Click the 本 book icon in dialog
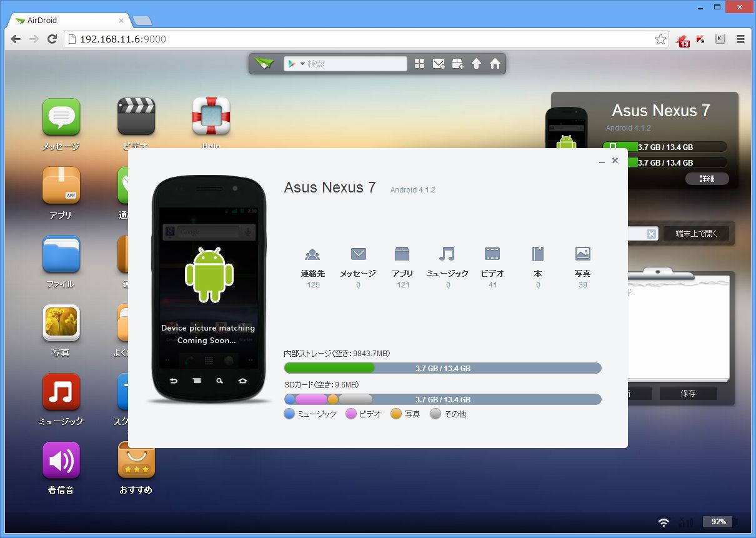756x538 pixels. (538, 253)
